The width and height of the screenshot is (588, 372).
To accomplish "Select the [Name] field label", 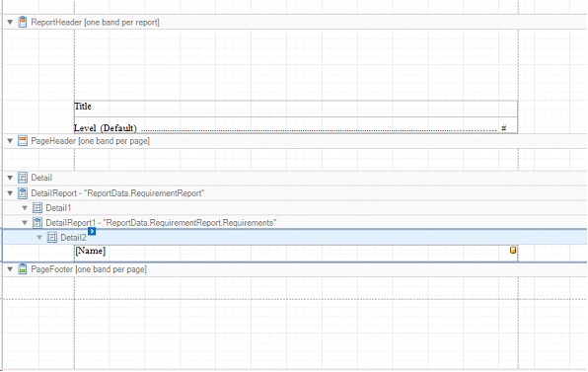I will [296, 254].
